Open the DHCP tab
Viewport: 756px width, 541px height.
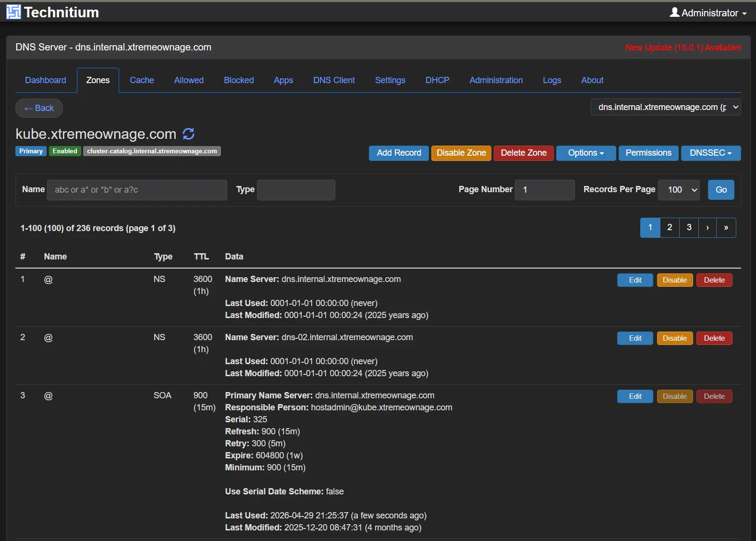437,80
